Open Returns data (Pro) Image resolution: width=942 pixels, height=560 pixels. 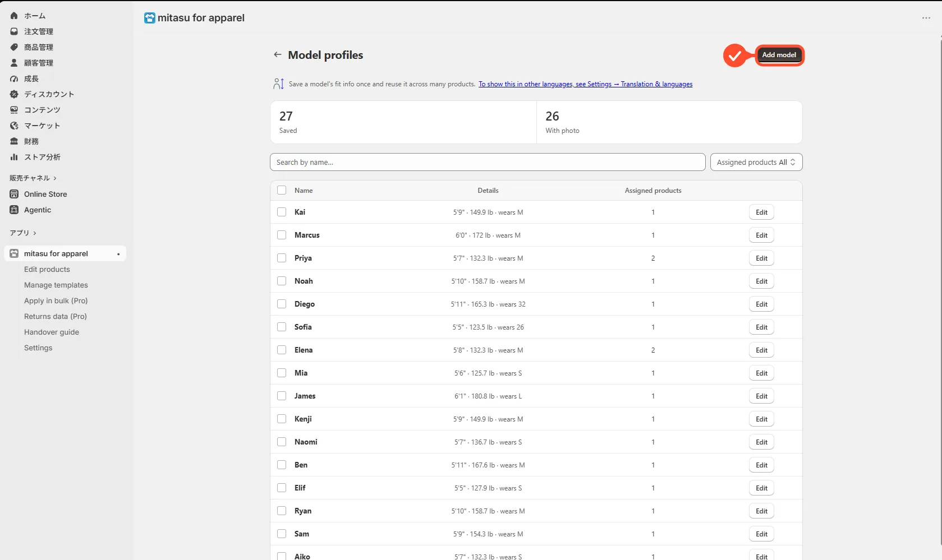pos(56,316)
